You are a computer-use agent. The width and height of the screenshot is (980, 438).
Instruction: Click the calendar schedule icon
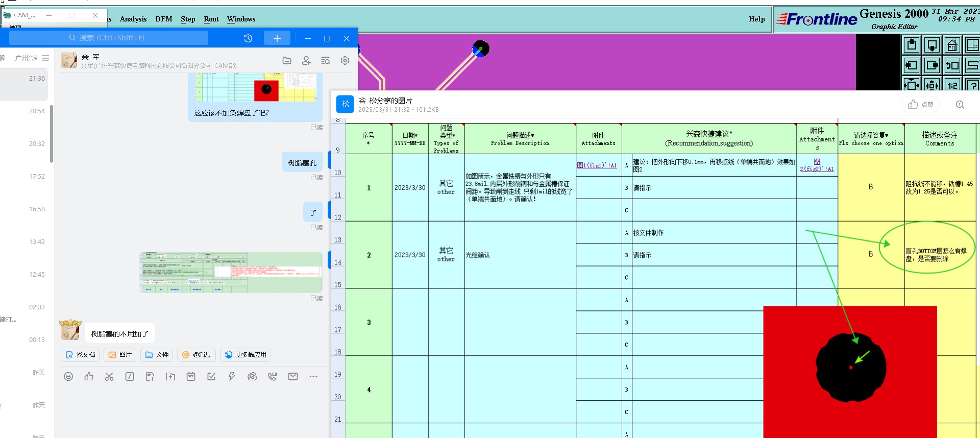pyautogui.click(x=191, y=377)
